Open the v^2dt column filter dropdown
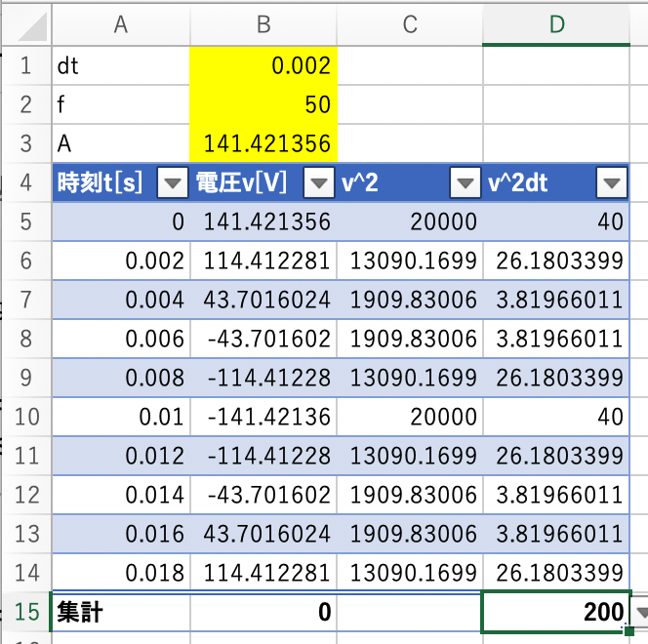The image size is (648, 644). 612,182
